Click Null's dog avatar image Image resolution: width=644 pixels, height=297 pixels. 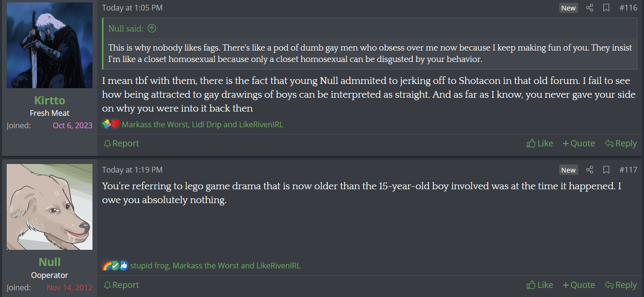pyautogui.click(x=50, y=207)
